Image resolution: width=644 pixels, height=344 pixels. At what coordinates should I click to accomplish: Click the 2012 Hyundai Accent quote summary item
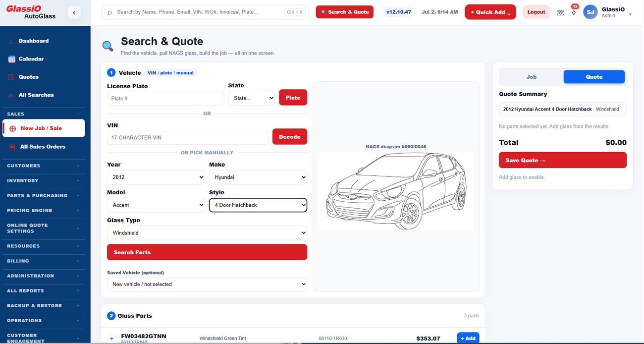[563, 109]
